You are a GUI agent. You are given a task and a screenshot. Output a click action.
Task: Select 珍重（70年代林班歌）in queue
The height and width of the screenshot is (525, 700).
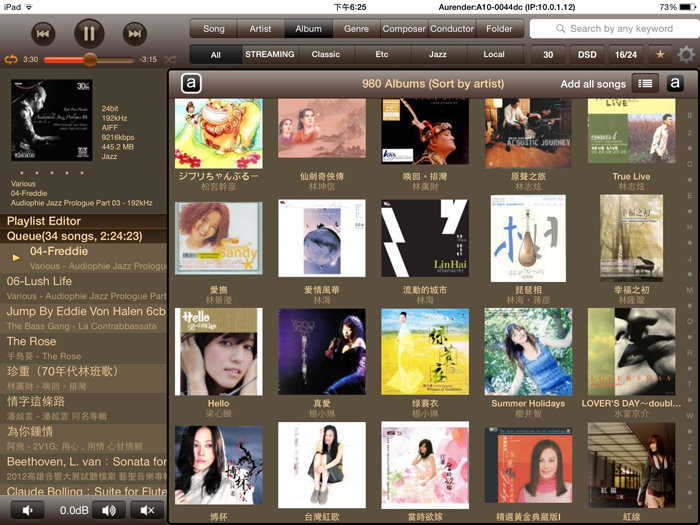coord(83,378)
